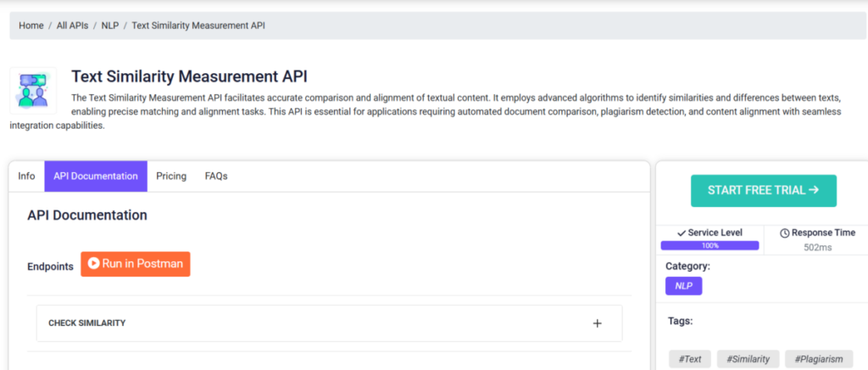Click the #Similarity tag

[x=748, y=359]
